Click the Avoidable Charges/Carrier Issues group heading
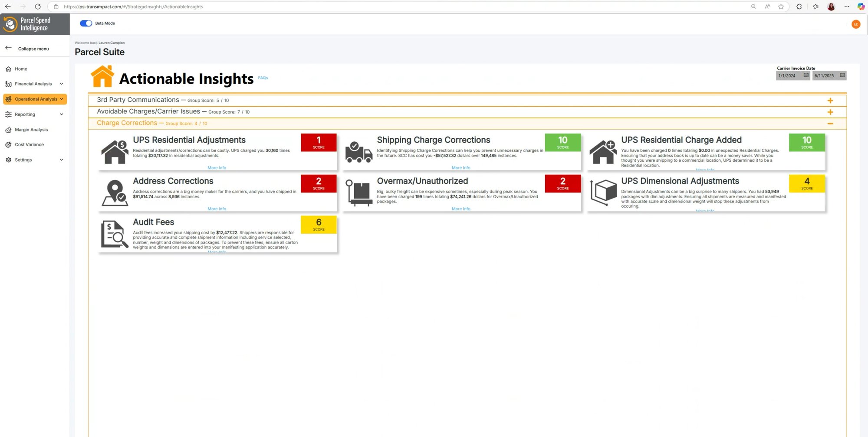This screenshot has width=868, height=437. point(148,111)
